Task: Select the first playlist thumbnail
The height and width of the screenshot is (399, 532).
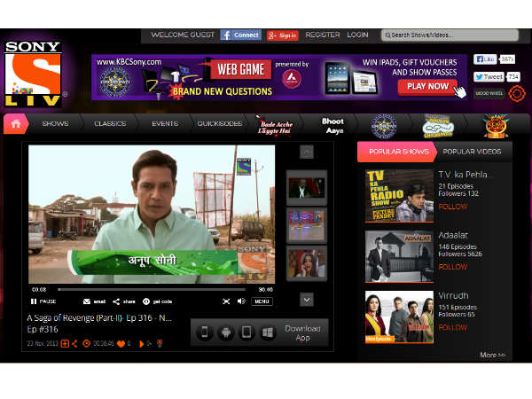Action: pyautogui.click(x=307, y=188)
